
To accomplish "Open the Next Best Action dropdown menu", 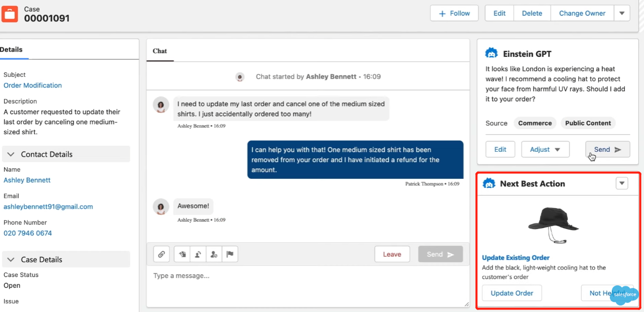I will pyautogui.click(x=622, y=183).
